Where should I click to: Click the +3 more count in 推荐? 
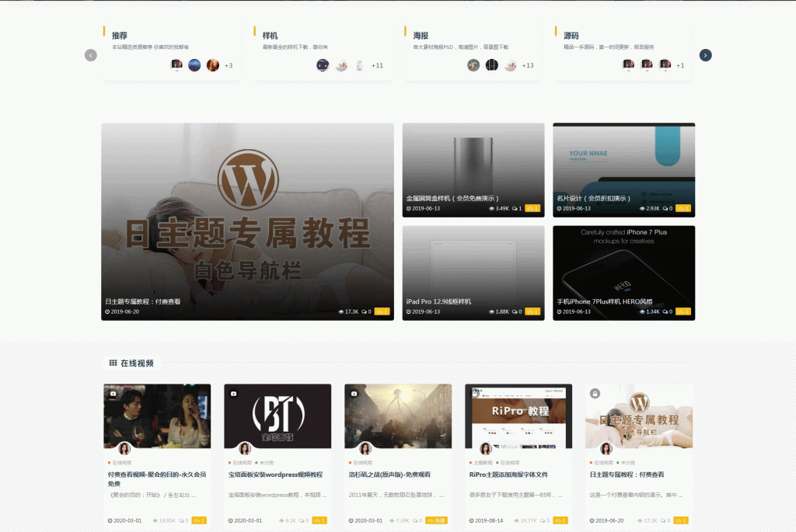pyautogui.click(x=229, y=65)
